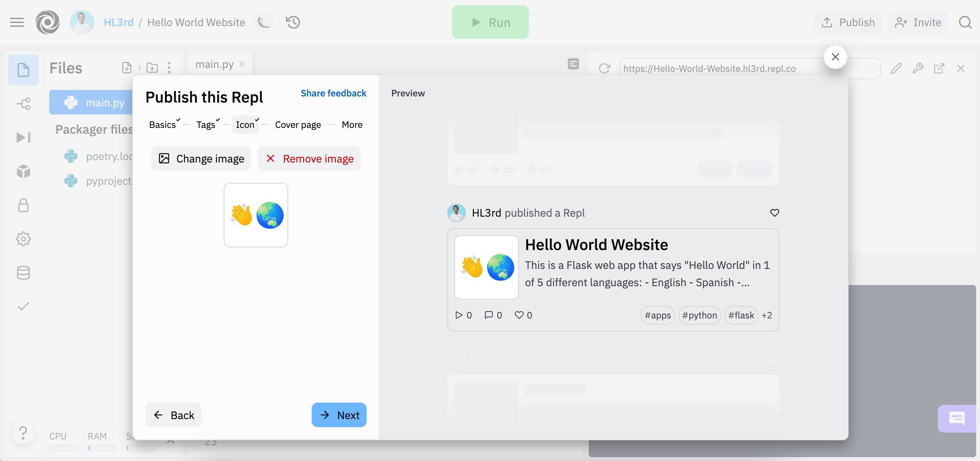Expand the +2 more tags indicator
The height and width of the screenshot is (461, 980).
767,315
